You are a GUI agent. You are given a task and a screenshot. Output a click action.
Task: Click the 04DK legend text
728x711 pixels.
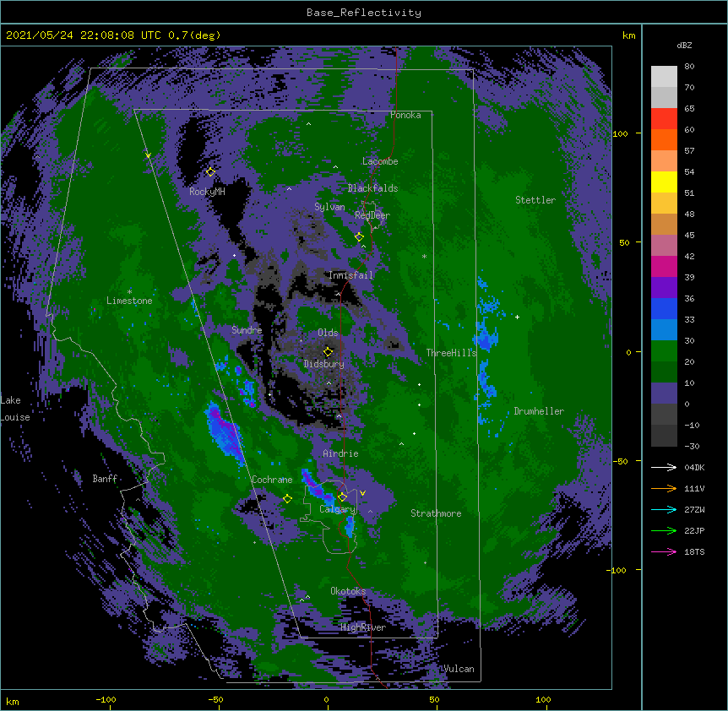(694, 467)
